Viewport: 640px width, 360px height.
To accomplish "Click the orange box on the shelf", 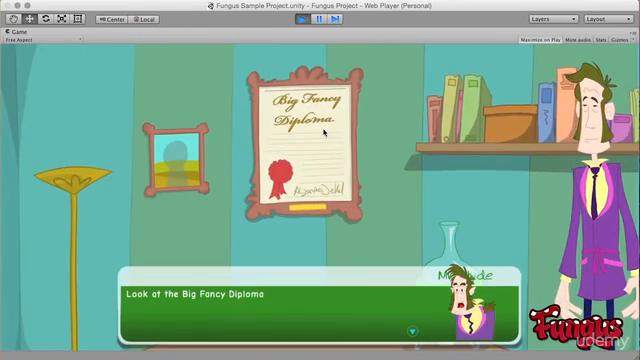I will point(510,124).
